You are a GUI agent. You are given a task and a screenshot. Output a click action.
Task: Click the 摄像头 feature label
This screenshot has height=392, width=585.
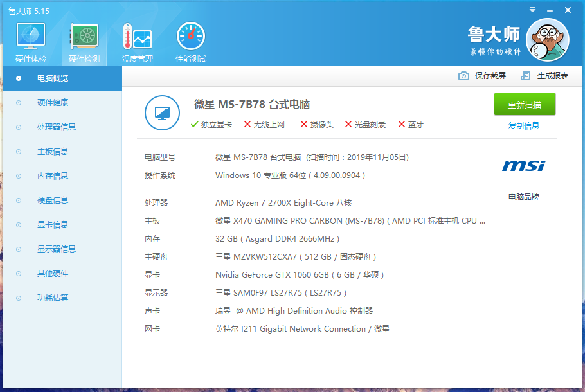click(x=322, y=125)
